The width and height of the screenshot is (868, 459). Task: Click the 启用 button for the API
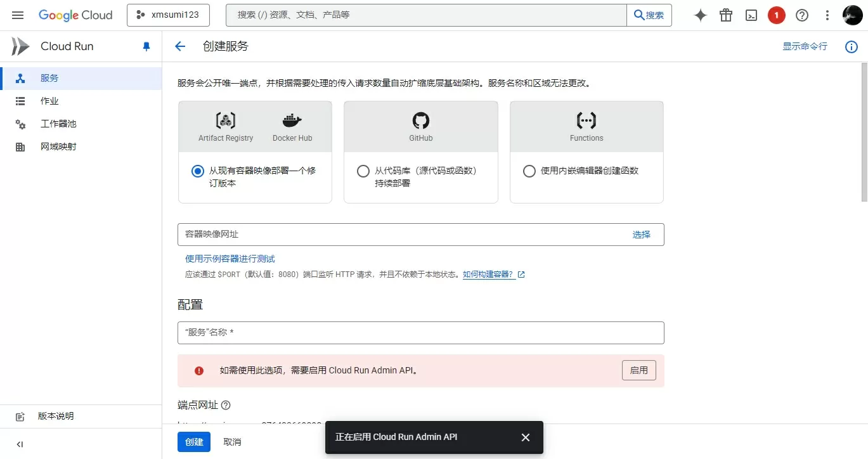tap(639, 370)
